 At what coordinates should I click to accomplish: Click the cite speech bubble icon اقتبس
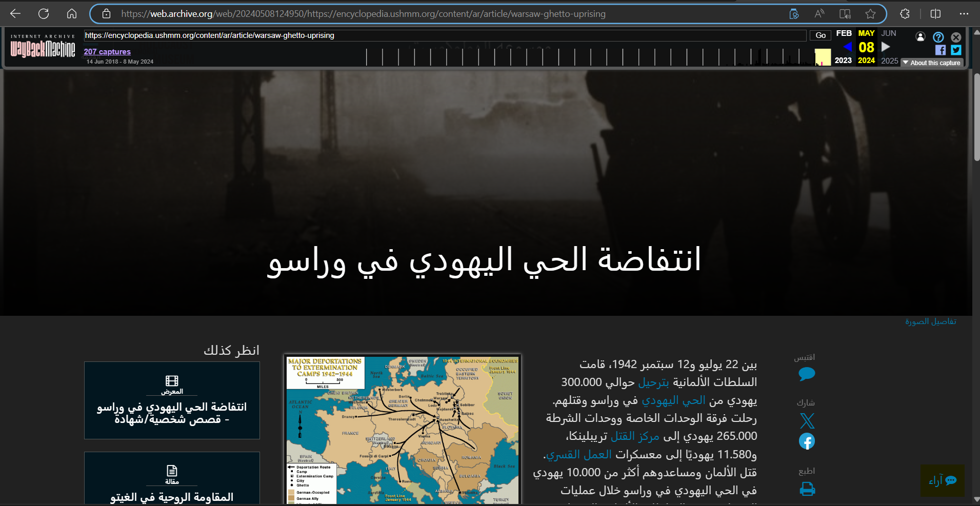click(x=807, y=374)
